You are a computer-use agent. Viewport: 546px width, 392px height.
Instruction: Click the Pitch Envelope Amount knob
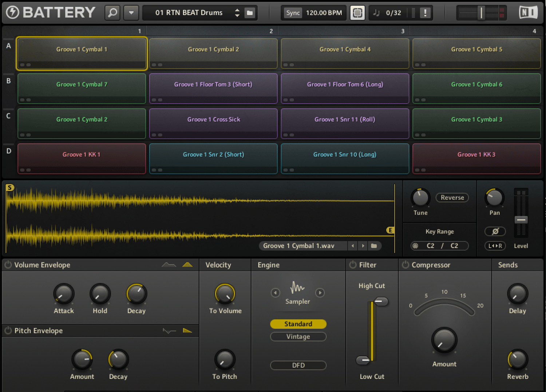82,360
